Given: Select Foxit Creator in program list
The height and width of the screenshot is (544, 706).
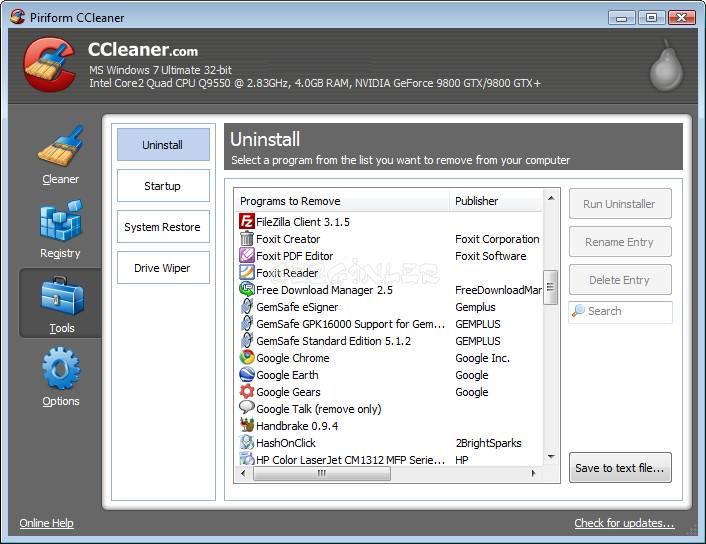Looking at the screenshot, I should coord(288,239).
